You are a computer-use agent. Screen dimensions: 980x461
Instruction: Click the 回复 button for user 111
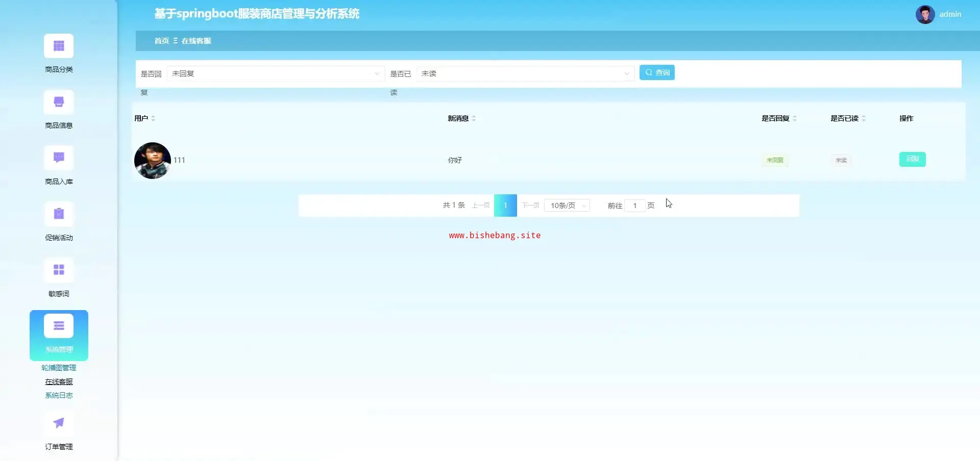pyautogui.click(x=913, y=159)
